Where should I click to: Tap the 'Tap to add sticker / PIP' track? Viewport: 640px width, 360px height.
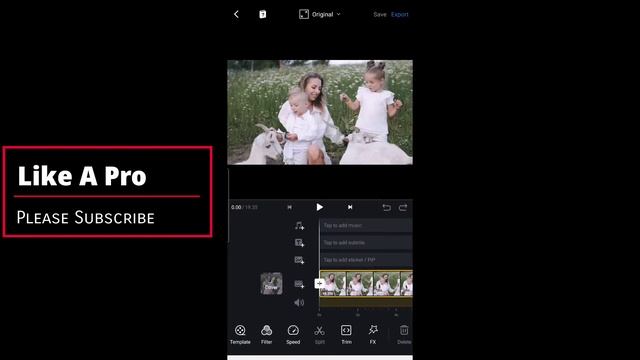tap(366, 260)
